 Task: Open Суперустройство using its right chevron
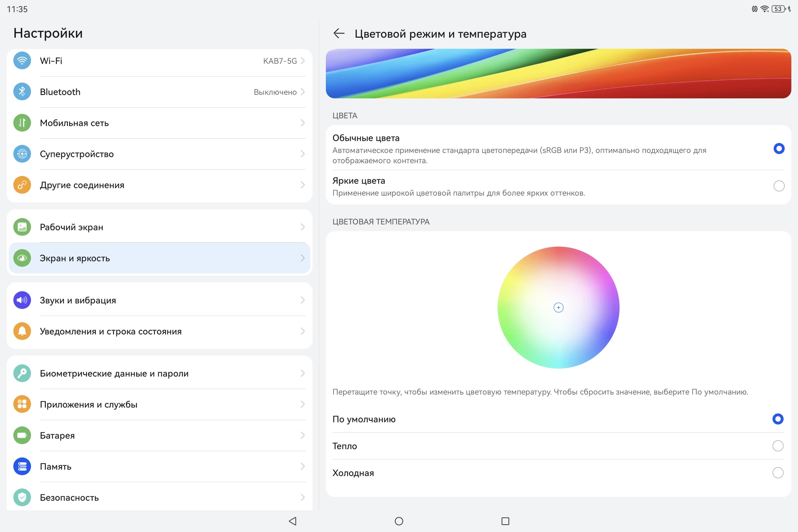point(302,154)
